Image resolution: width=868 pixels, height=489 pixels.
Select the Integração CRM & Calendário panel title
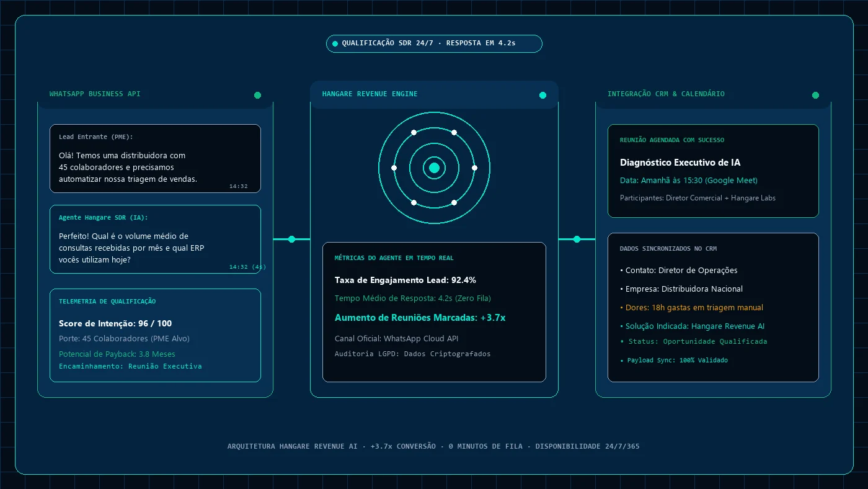coord(666,94)
